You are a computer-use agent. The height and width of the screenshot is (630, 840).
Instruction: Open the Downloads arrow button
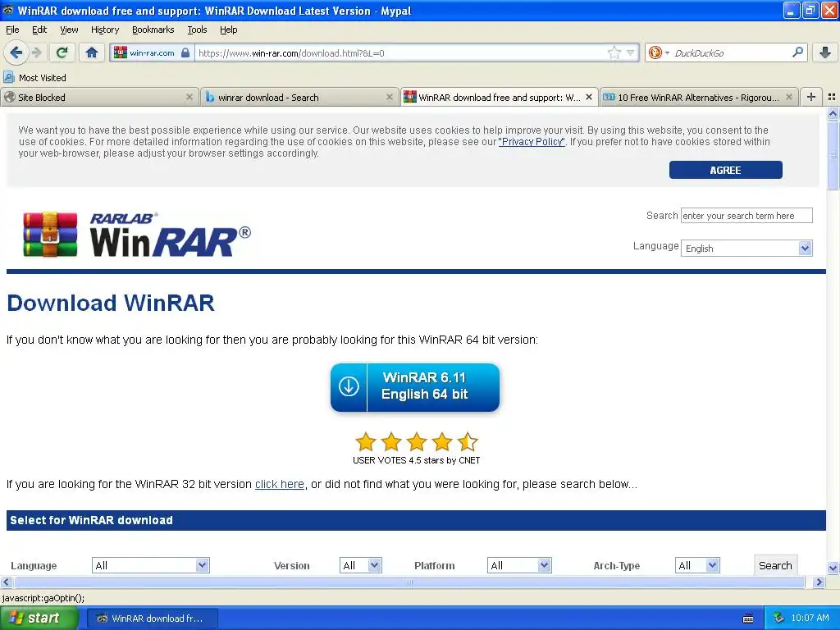point(825,52)
